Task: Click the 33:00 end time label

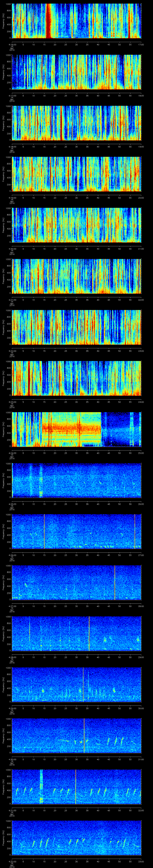Action: pos(141,861)
